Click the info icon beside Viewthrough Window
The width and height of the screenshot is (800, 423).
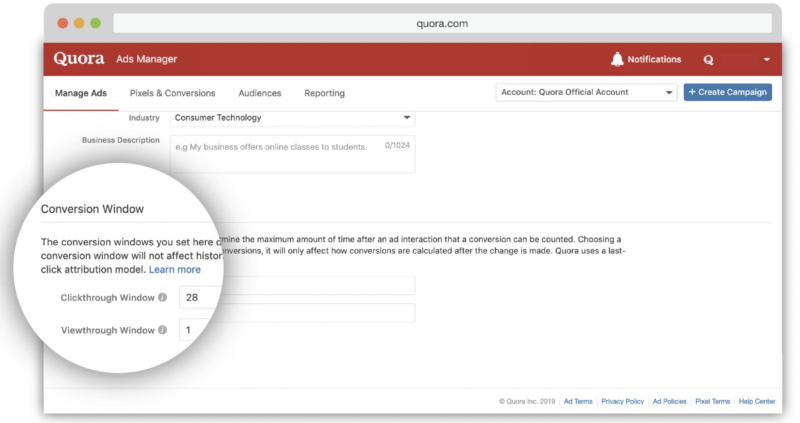point(162,329)
